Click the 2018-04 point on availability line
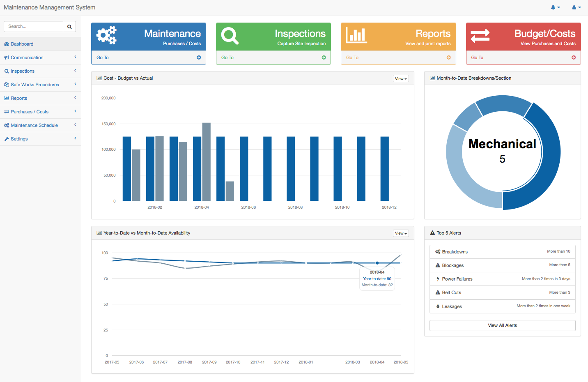Viewport: 588px width, 382px height. point(377,263)
